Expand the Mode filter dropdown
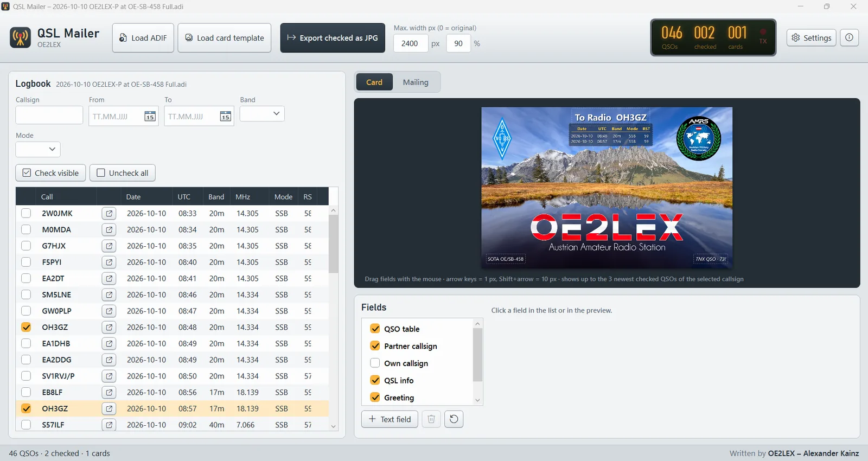The height and width of the screenshot is (461, 868). (38, 149)
